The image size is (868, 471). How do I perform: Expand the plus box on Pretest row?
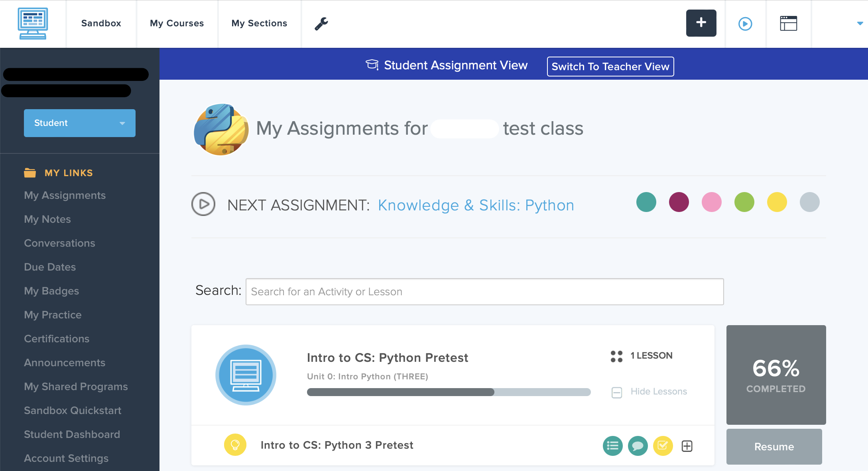[x=687, y=446]
